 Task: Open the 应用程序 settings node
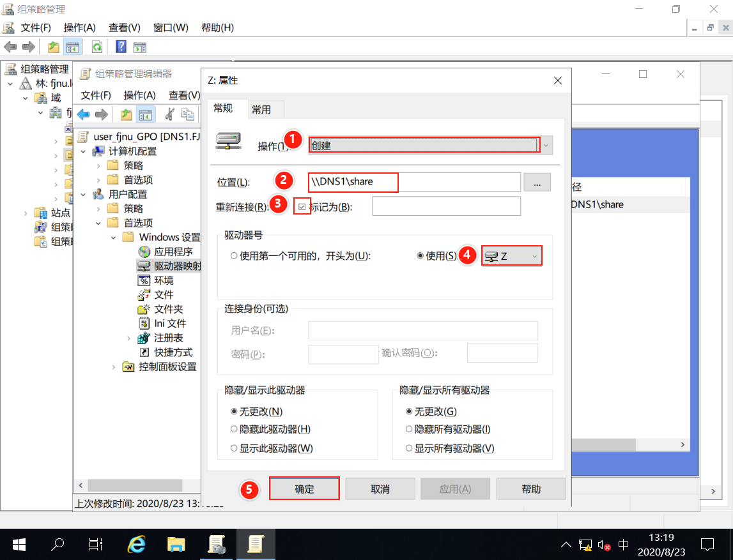[x=171, y=252]
